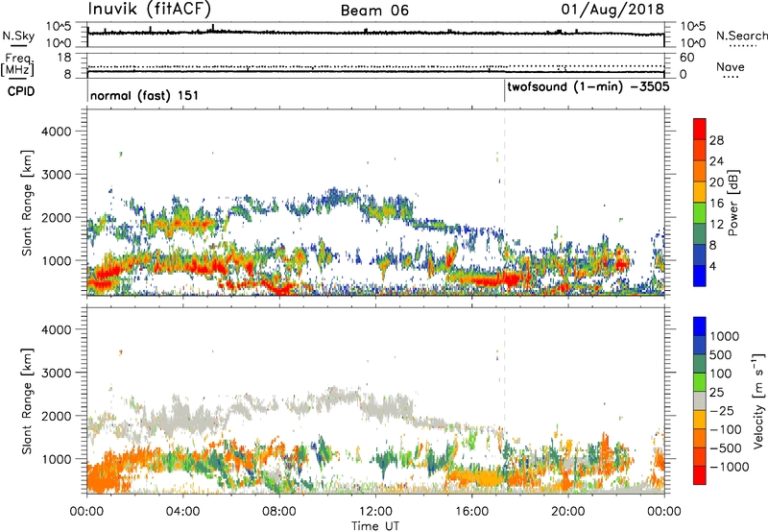Click the 'N.Sky' legend label
This screenshot has width=768, height=532.
tap(18, 36)
